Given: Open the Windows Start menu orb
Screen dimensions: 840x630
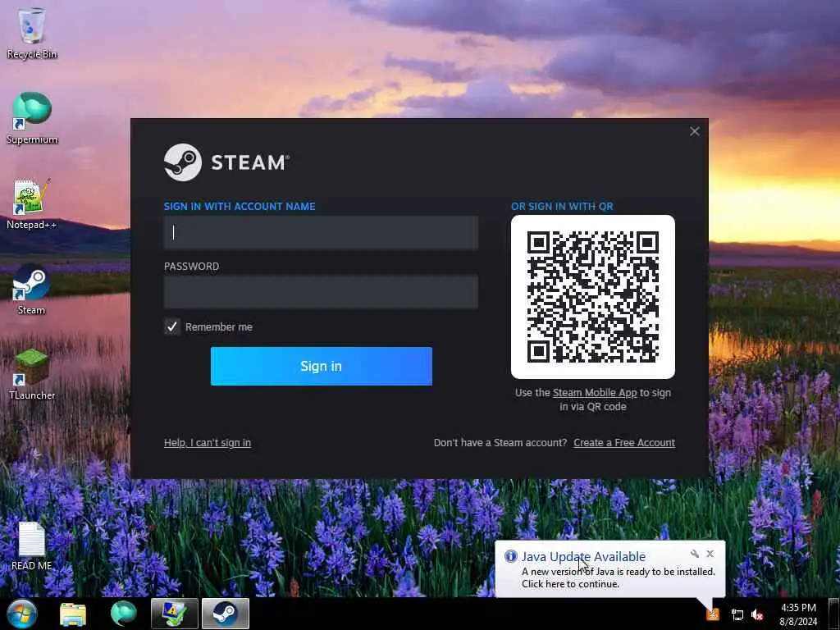Looking at the screenshot, I should point(21,614).
